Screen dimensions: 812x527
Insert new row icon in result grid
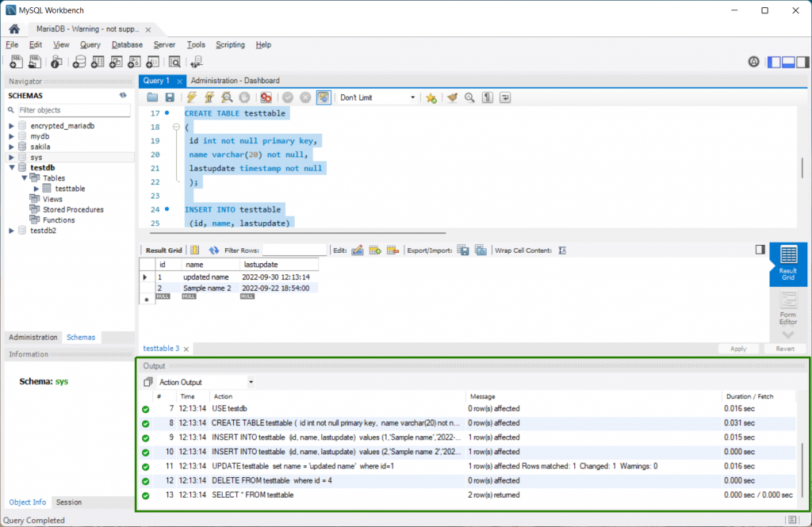pos(375,250)
